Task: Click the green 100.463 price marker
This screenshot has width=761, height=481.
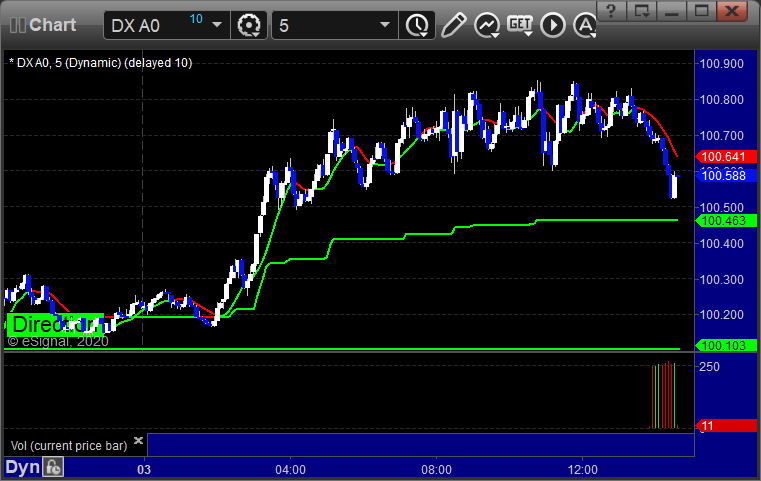Action: 724,220
